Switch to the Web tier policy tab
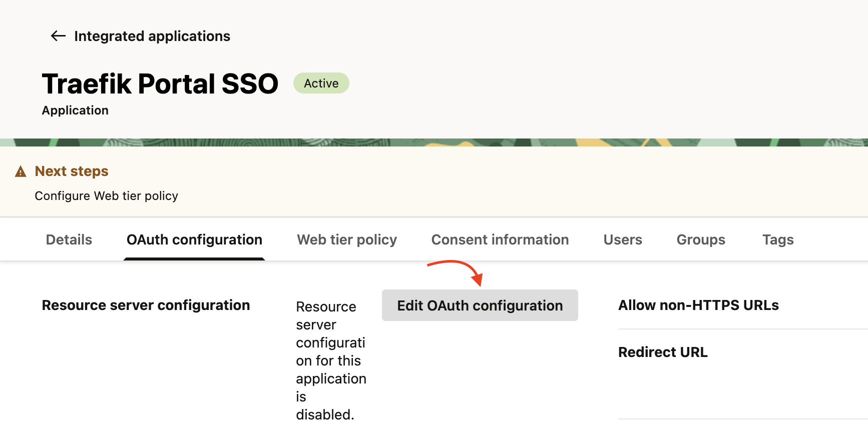The height and width of the screenshot is (427, 868). (347, 239)
